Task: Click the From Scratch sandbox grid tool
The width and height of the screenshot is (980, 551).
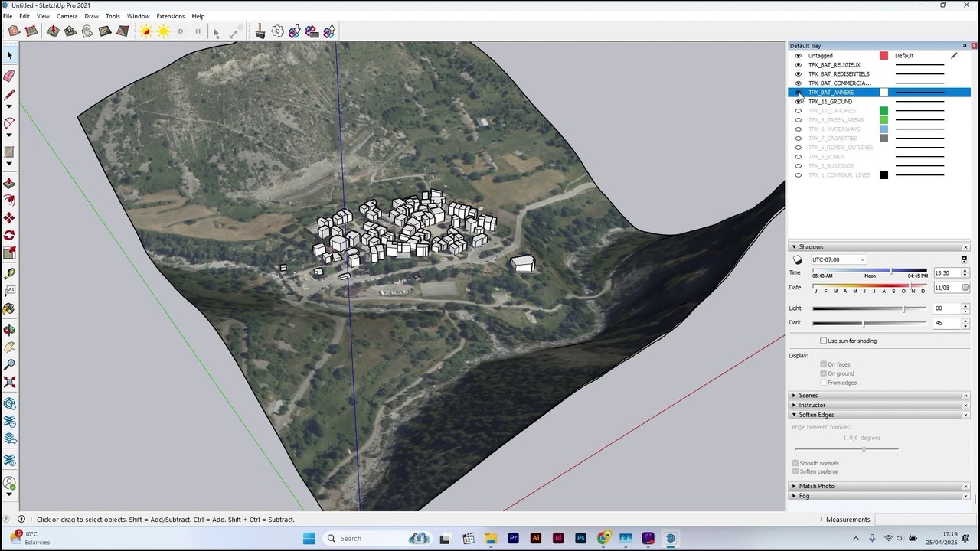Action: tap(31, 31)
